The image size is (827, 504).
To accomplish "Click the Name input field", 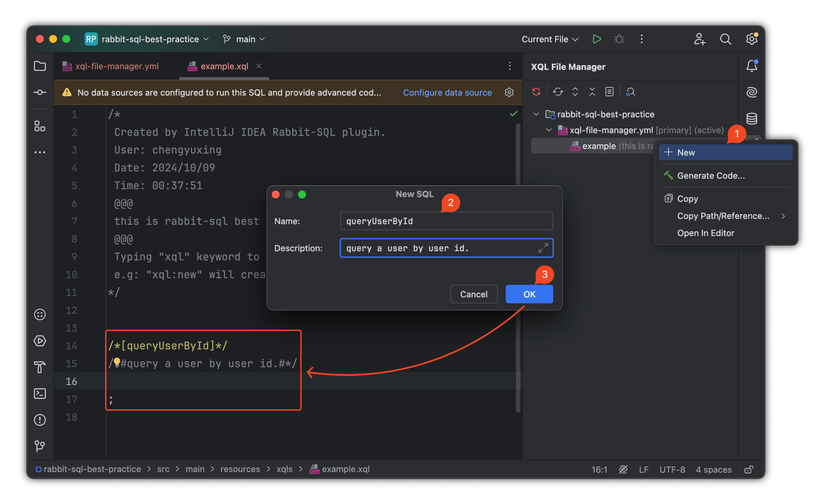I will tap(446, 221).
